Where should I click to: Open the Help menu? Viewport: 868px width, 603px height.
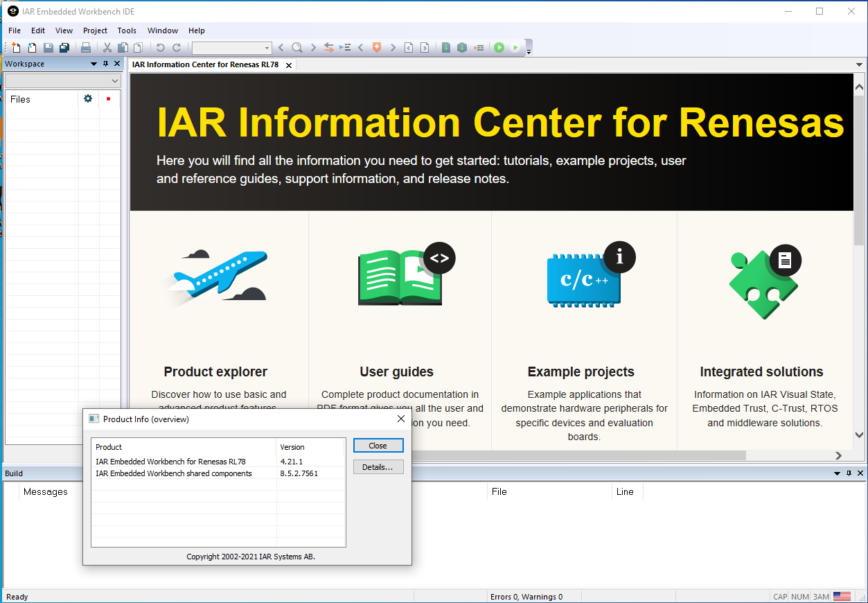(x=197, y=30)
